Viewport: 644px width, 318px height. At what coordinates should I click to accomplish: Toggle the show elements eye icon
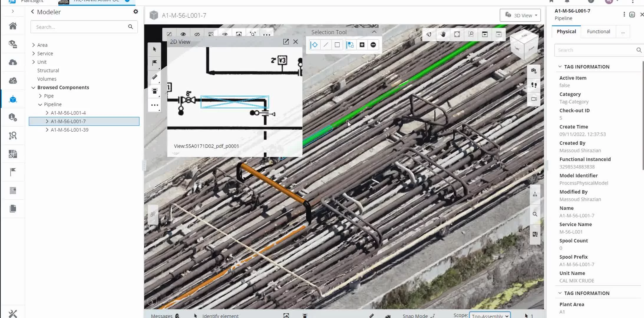tap(183, 34)
